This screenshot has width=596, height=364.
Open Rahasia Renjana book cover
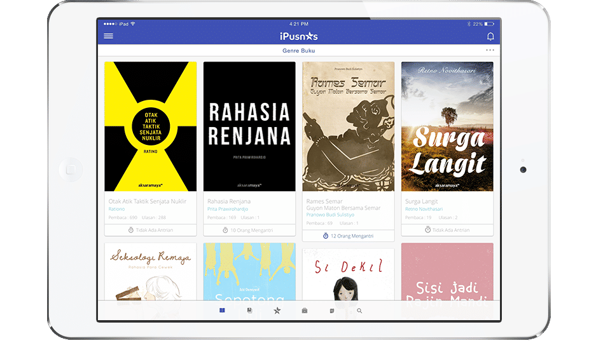tap(249, 126)
